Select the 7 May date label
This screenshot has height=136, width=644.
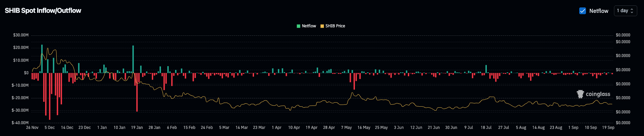346,128
